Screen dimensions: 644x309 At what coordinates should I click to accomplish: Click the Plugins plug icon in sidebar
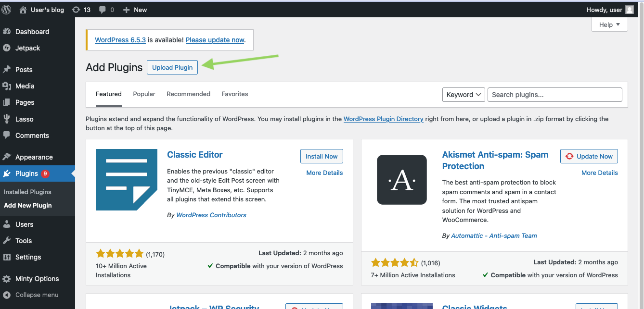click(7, 173)
